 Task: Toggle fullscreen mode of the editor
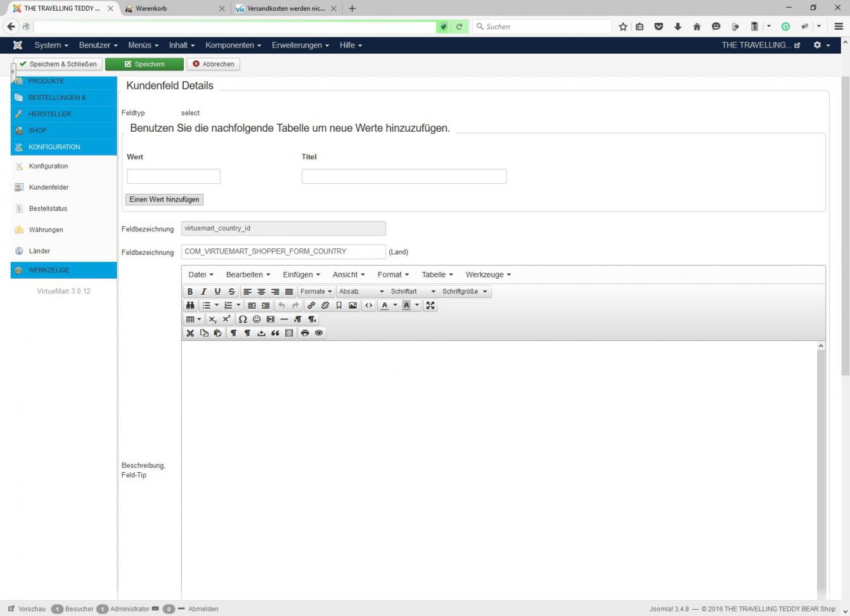430,305
